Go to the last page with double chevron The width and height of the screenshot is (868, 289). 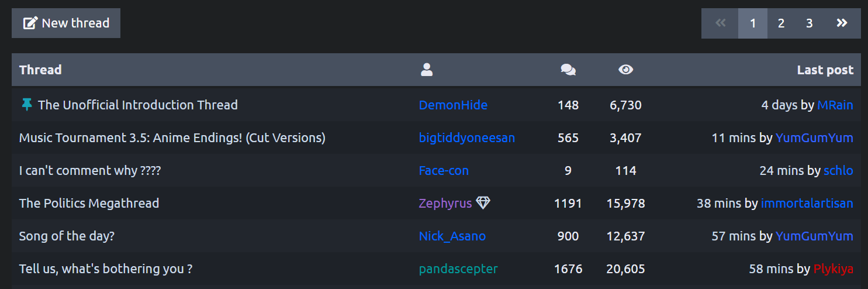click(x=842, y=23)
